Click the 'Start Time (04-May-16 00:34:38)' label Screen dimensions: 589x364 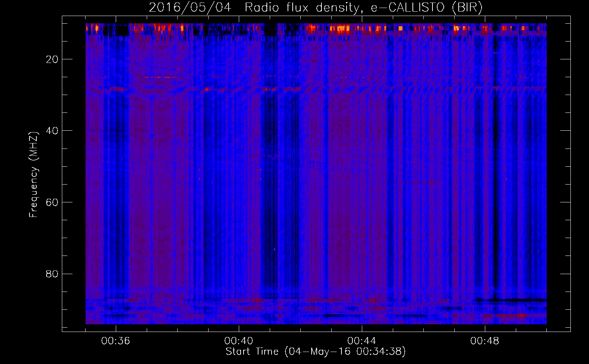coord(316,352)
